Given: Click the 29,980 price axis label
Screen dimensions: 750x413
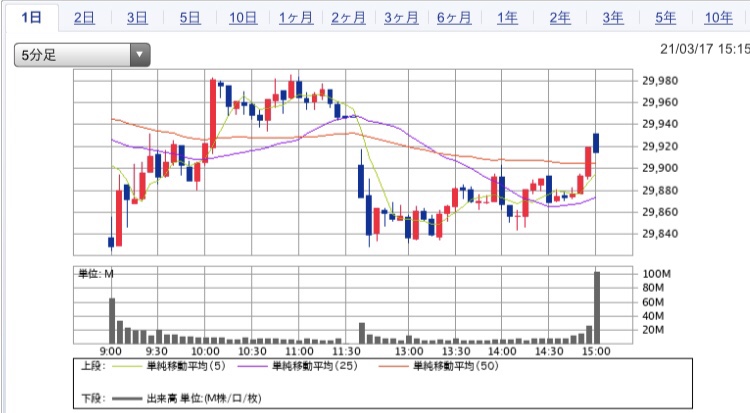Looking at the screenshot, I should click(x=660, y=81).
